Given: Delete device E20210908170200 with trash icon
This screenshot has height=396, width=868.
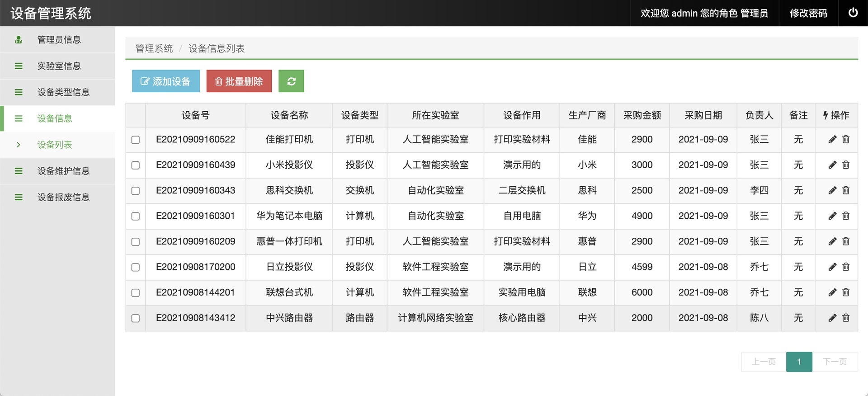Looking at the screenshot, I should pyautogui.click(x=846, y=267).
